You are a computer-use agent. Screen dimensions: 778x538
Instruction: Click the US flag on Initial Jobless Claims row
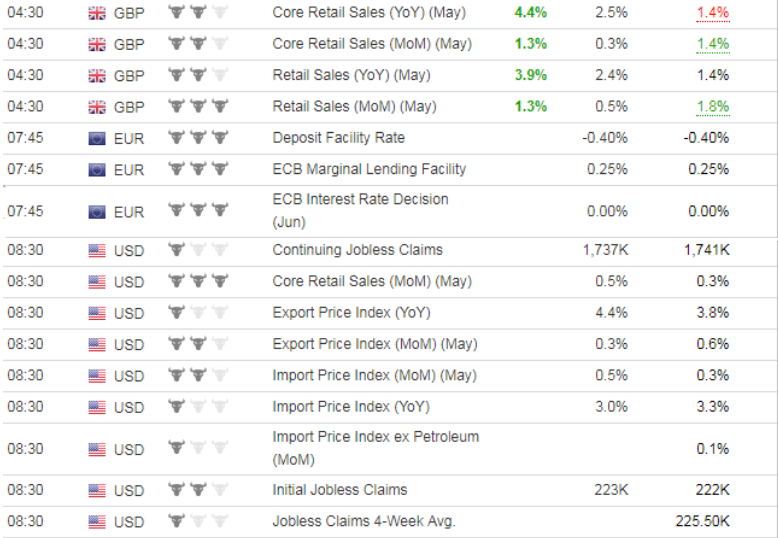(x=97, y=491)
